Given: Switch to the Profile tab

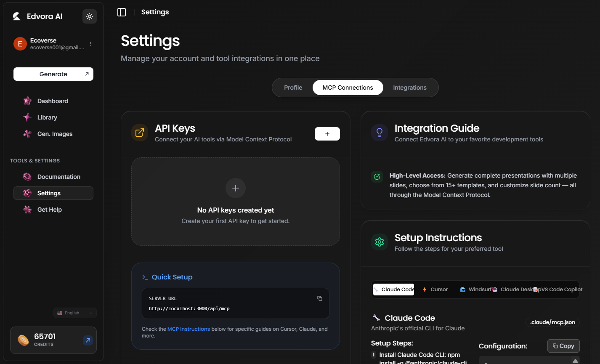Looking at the screenshot, I should (x=293, y=88).
